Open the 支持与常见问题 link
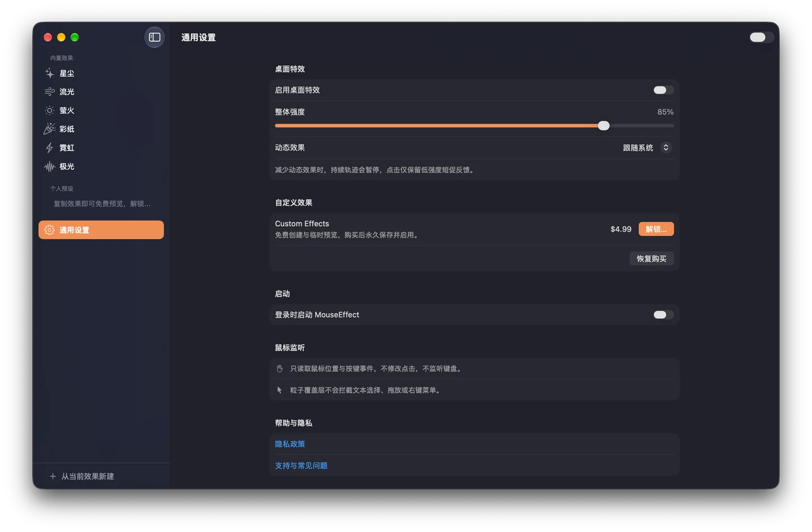 301,465
